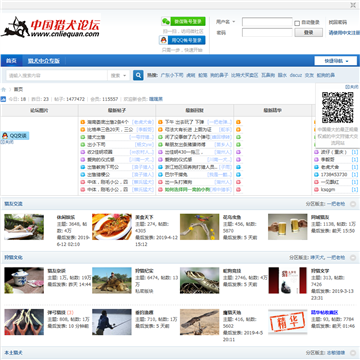The image size is (360, 360).
Task: Open the 首页 tab in the nav bar
Action: click(x=11, y=61)
